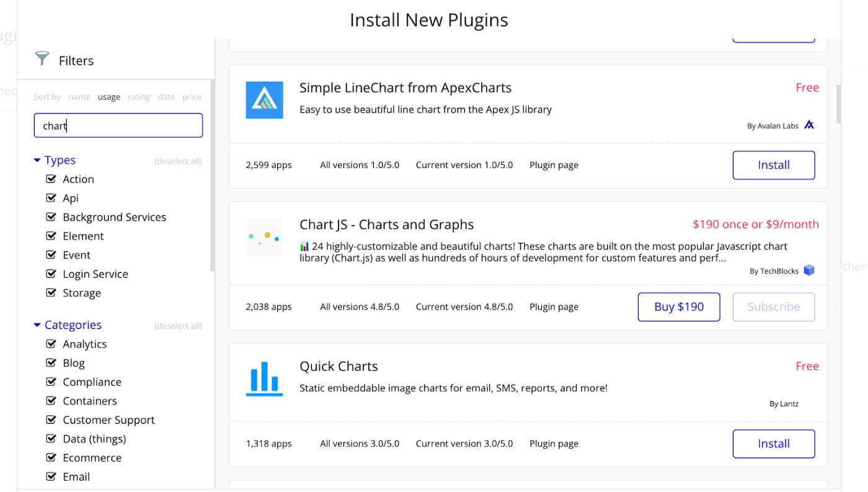868x492 pixels.
Task: Uncheck the Storage type checkbox
Action: [x=51, y=292]
